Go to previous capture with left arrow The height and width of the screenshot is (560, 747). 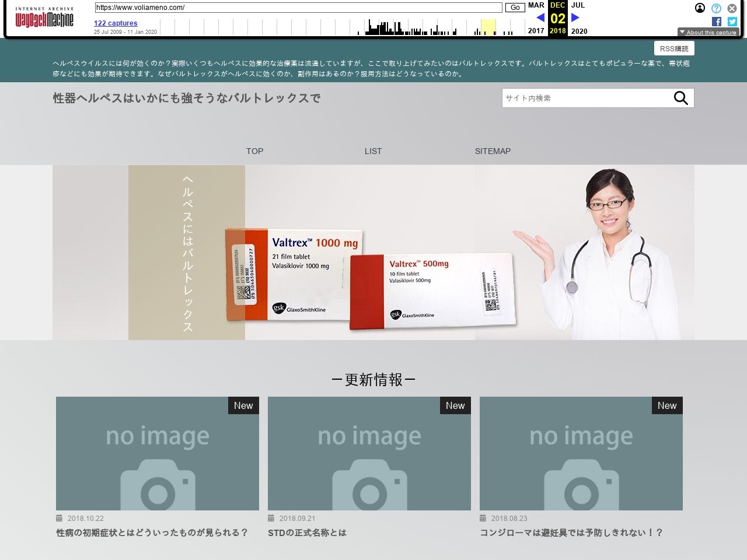point(540,17)
